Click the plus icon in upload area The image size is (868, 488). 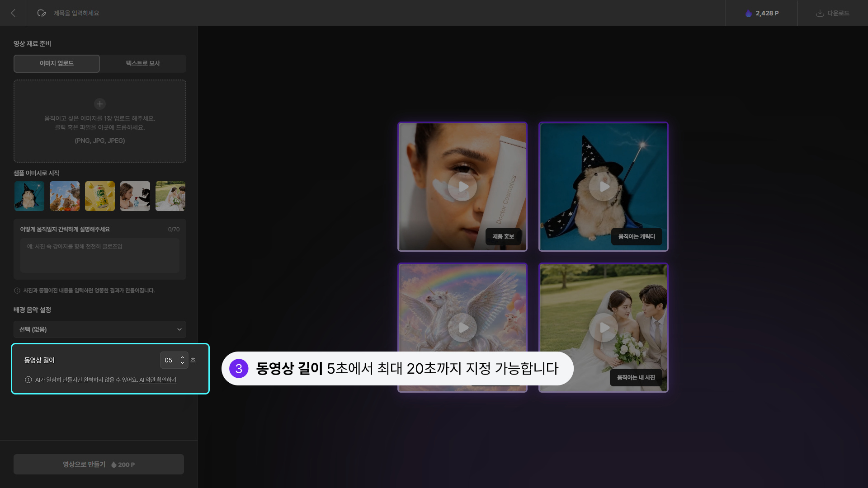click(100, 104)
